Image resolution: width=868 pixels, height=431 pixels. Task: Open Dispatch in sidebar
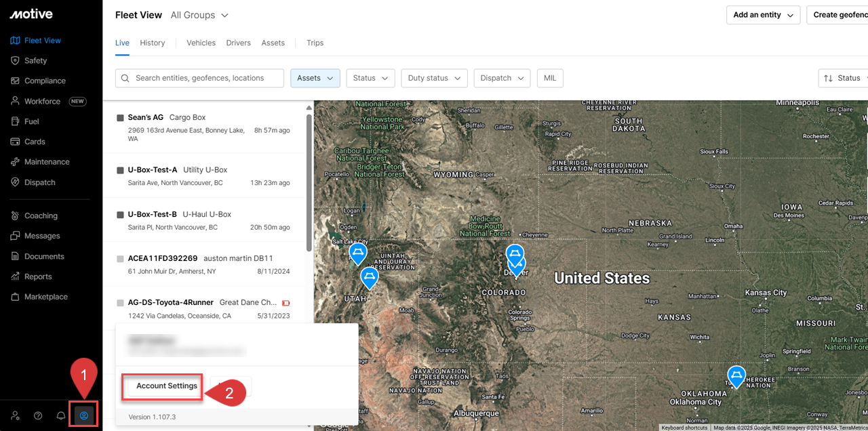[40, 182]
